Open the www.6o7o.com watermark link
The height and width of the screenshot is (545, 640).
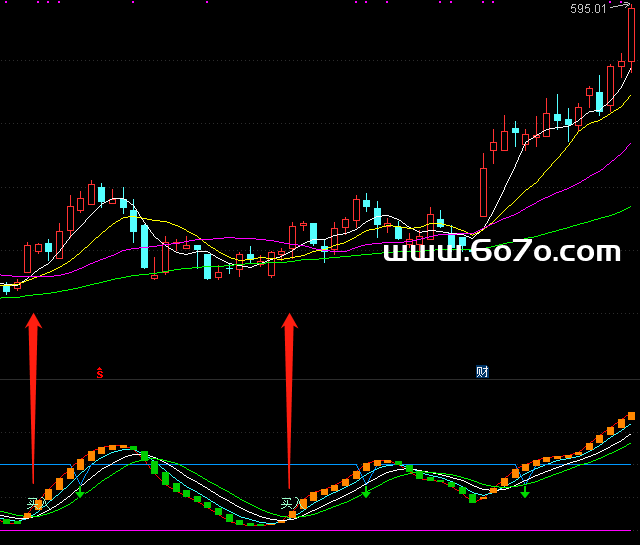502,252
